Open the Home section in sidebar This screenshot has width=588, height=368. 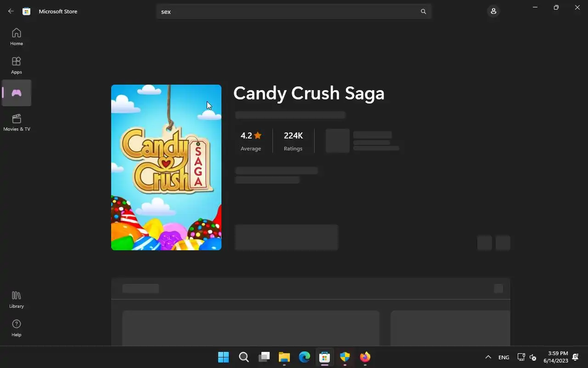(17, 37)
